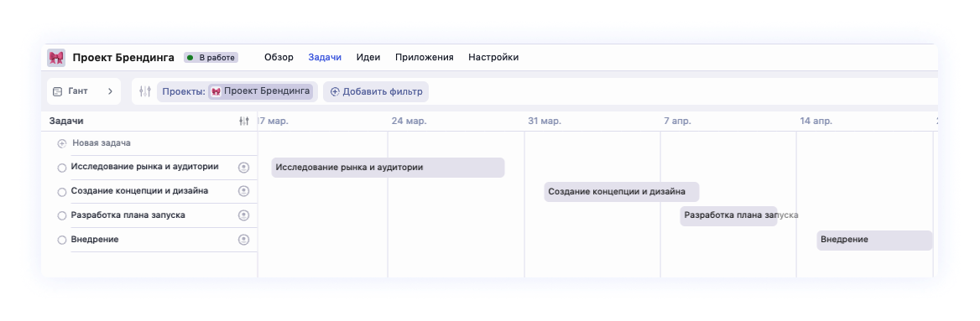Switch to the Идеи tab

coord(368,58)
